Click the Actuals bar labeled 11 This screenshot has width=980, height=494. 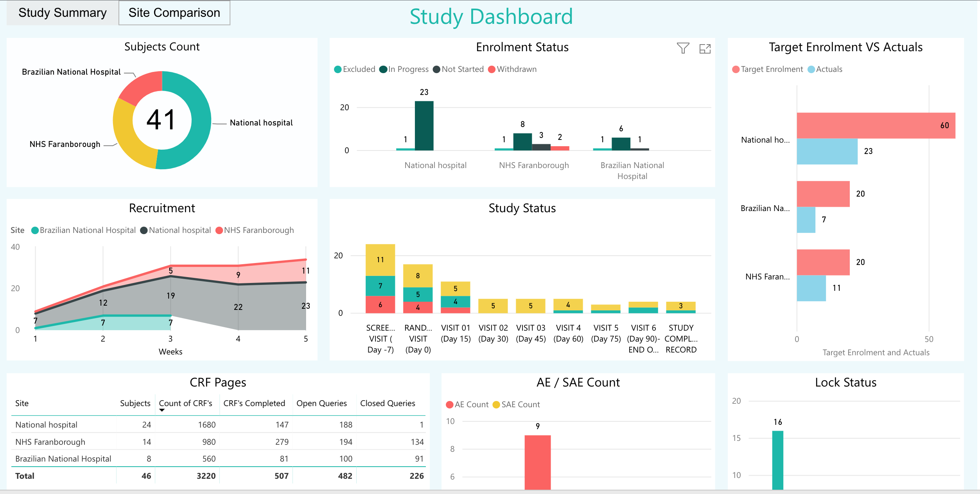coord(811,288)
